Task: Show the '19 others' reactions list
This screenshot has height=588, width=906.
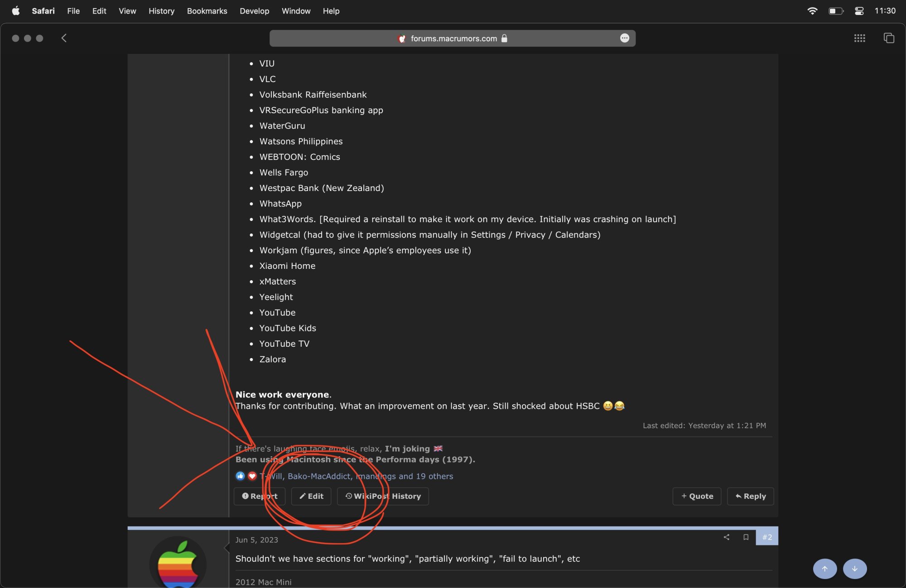Action: 434,476
